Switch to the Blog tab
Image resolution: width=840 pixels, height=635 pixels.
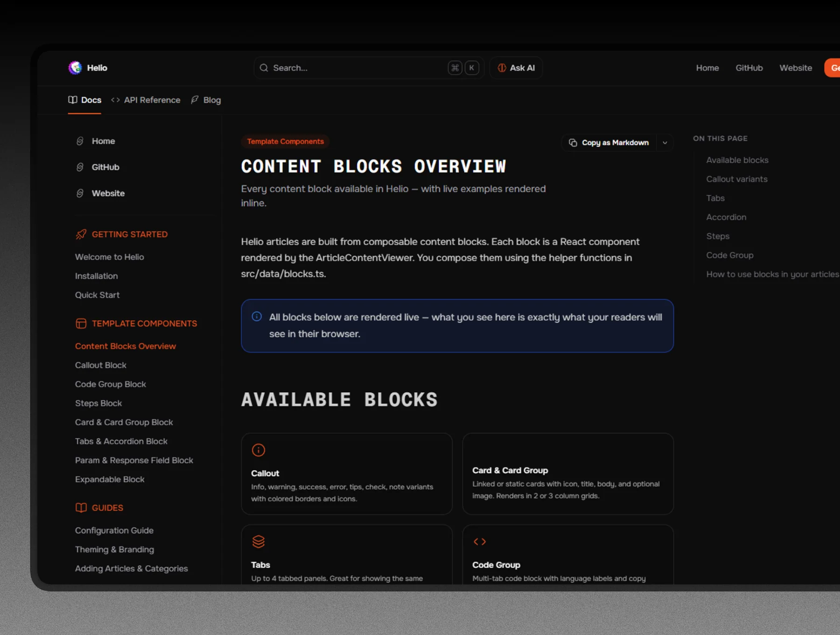point(206,100)
